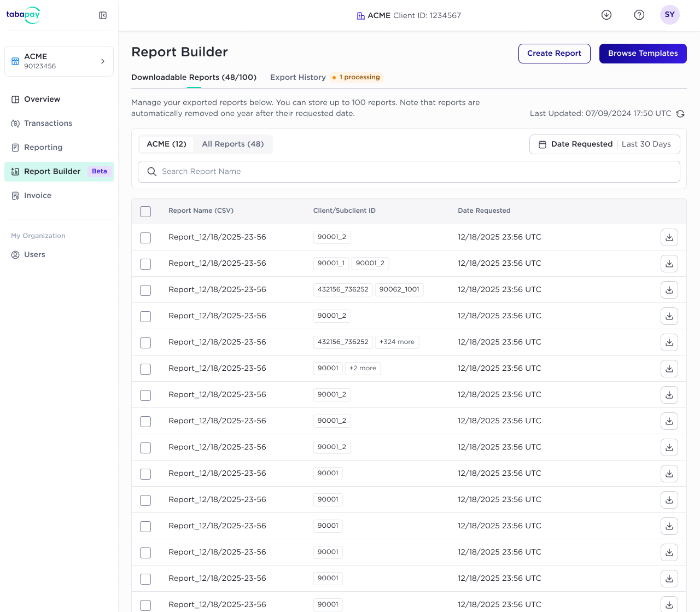700x612 pixels.
Task: Open Invoice in the sidebar
Action: [59, 196]
